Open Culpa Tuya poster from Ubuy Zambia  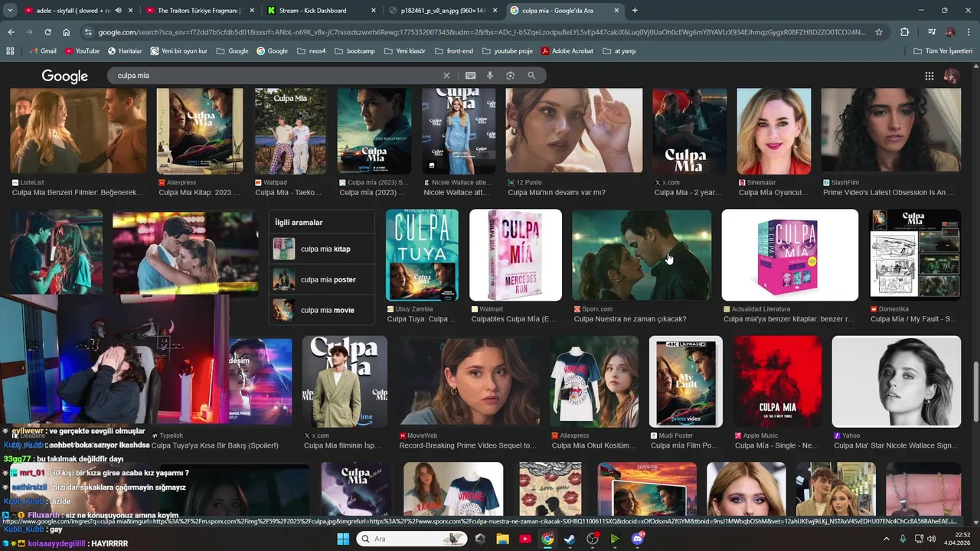pos(422,255)
